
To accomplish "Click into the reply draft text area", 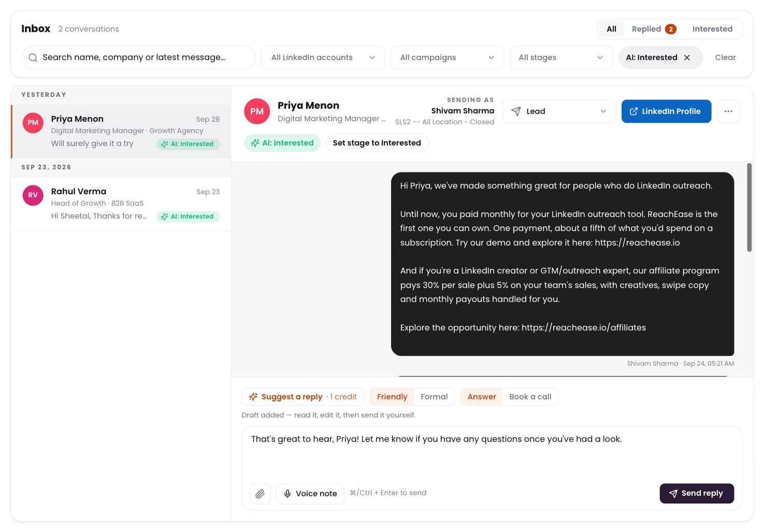I will click(x=492, y=452).
